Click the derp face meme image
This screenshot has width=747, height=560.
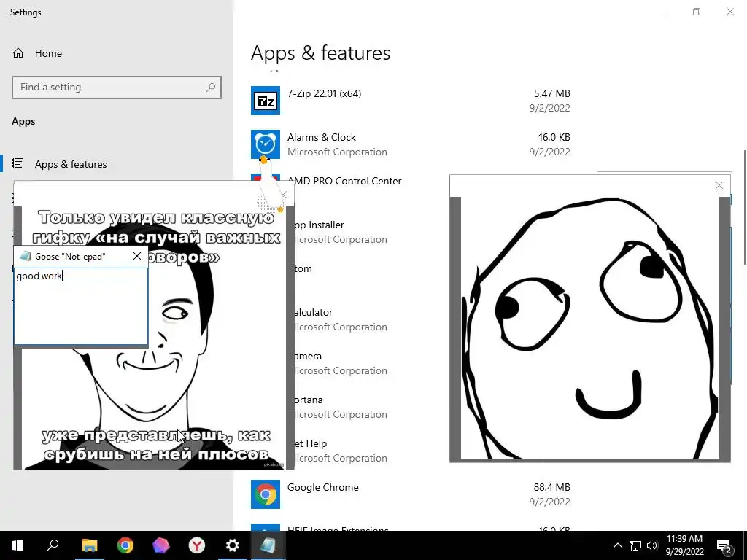tap(589, 329)
